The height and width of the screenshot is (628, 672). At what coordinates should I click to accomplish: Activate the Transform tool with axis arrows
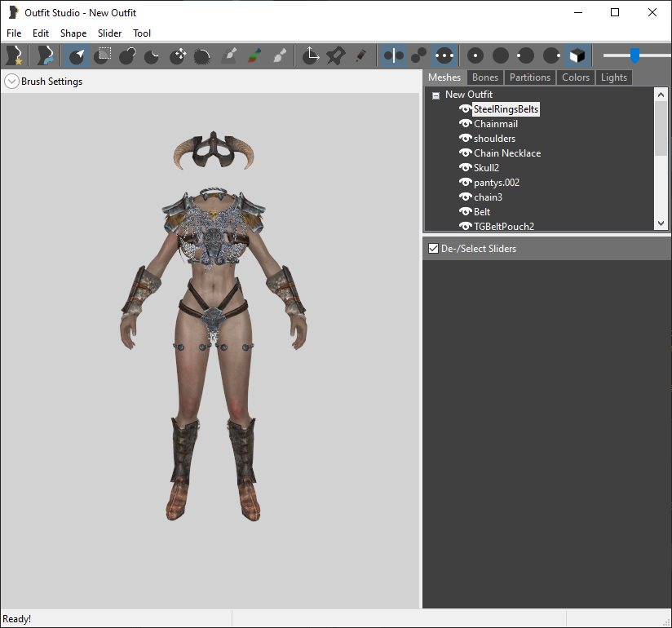point(310,55)
